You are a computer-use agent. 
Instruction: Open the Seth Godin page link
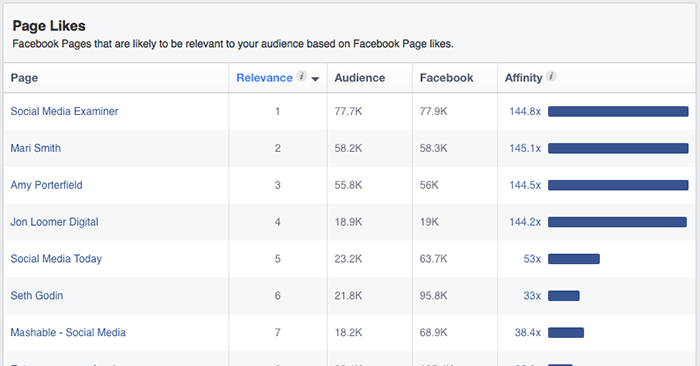click(x=37, y=295)
